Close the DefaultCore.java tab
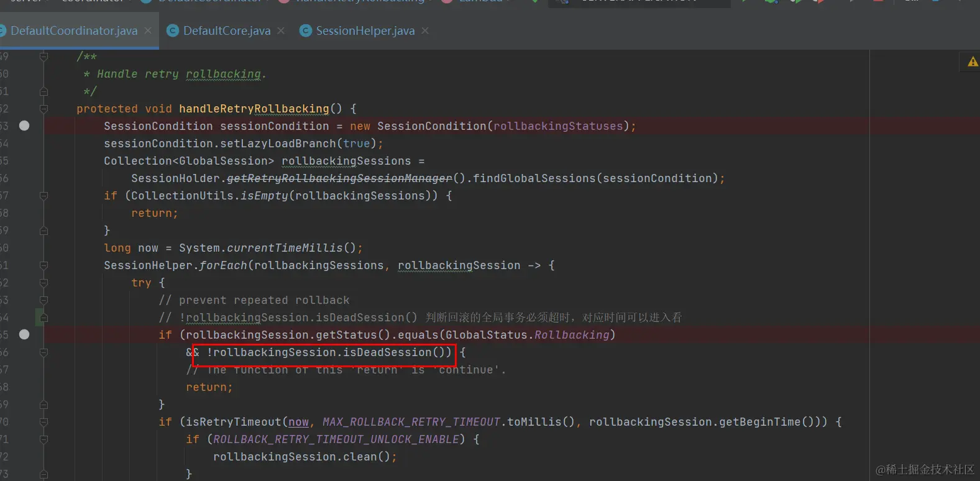Image resolution: width=980 pixels, height=481 pixels. 281,30
